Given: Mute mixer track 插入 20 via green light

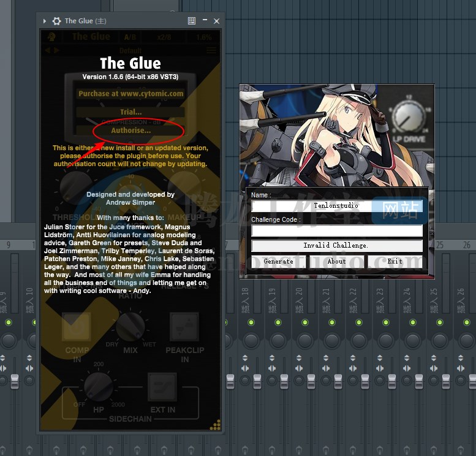Looking at the screenshot, I should (x=305, y=322).
